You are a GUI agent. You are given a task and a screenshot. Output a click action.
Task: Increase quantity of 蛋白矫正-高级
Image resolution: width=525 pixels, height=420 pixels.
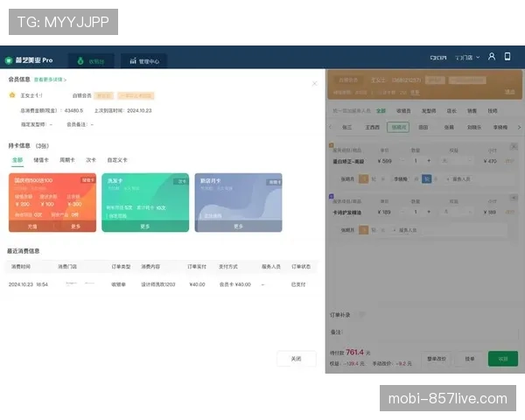[429, 161]
